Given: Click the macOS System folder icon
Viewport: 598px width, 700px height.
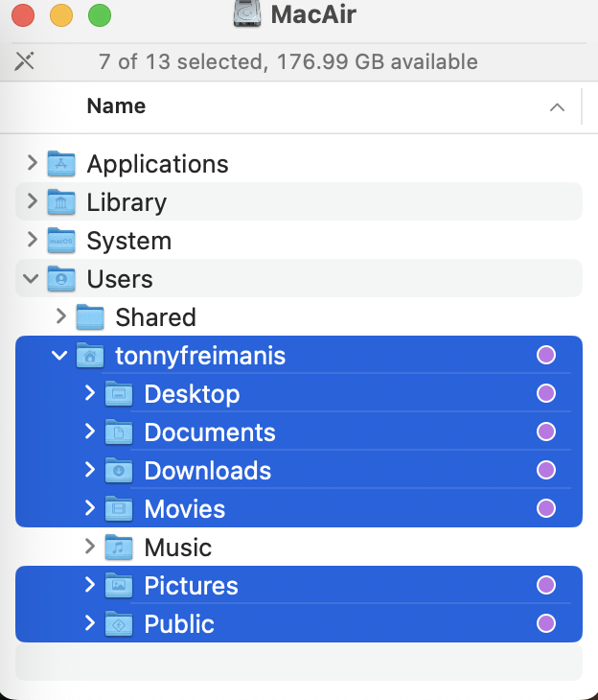Looking at the screenshot, I should pyautogui.click(x=61, y=241).
